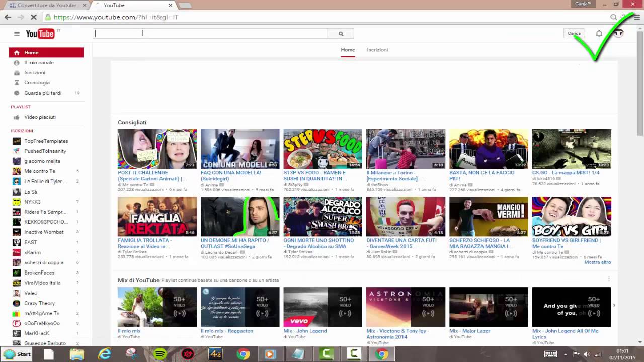Open Me contro Te channel icon in sidebar
644x362 pixels.
pos(17,171)
